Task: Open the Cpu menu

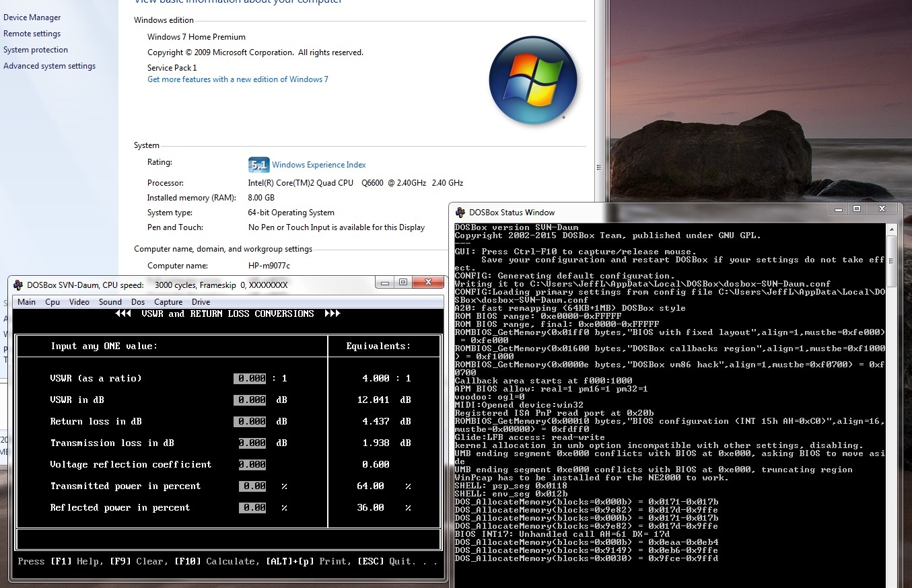Action: tap(52, 302)
